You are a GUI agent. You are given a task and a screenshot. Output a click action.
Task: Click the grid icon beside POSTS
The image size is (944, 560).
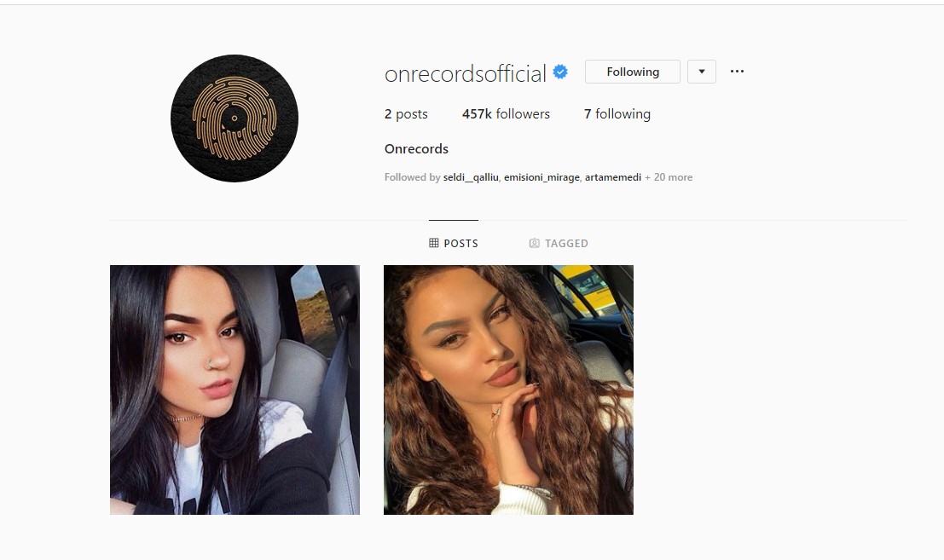click(433, 243)
